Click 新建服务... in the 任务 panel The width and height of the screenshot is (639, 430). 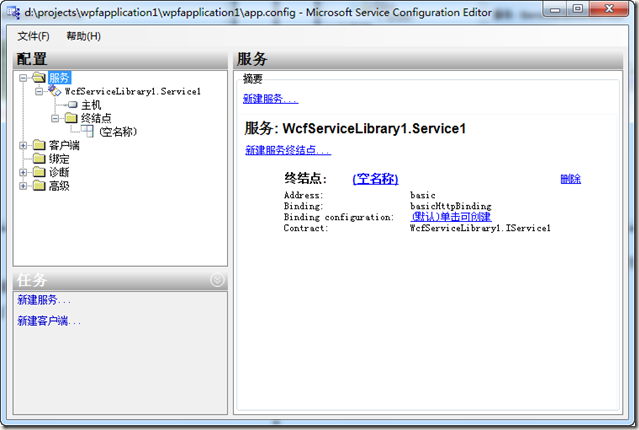pos(44,300)
